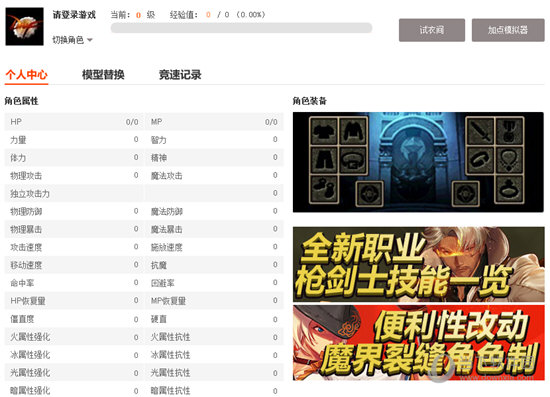Click the 暗属性抗性 attribute label

(x=170, y=391)
